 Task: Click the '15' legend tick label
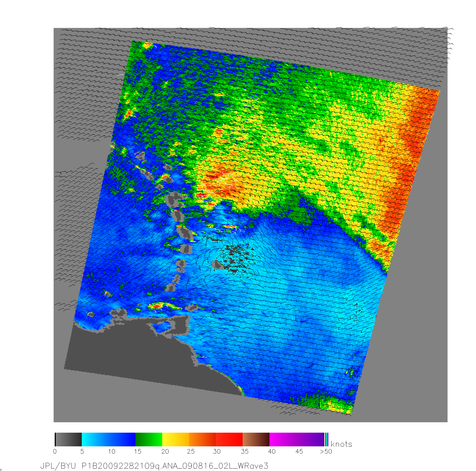137,451
